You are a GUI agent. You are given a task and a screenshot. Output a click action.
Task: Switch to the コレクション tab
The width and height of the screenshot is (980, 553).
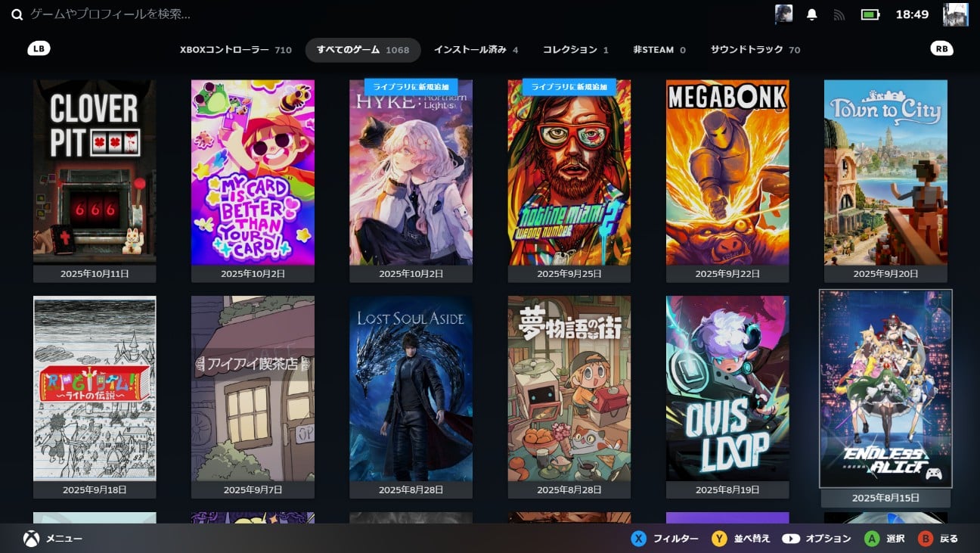(x=575, y=50)
